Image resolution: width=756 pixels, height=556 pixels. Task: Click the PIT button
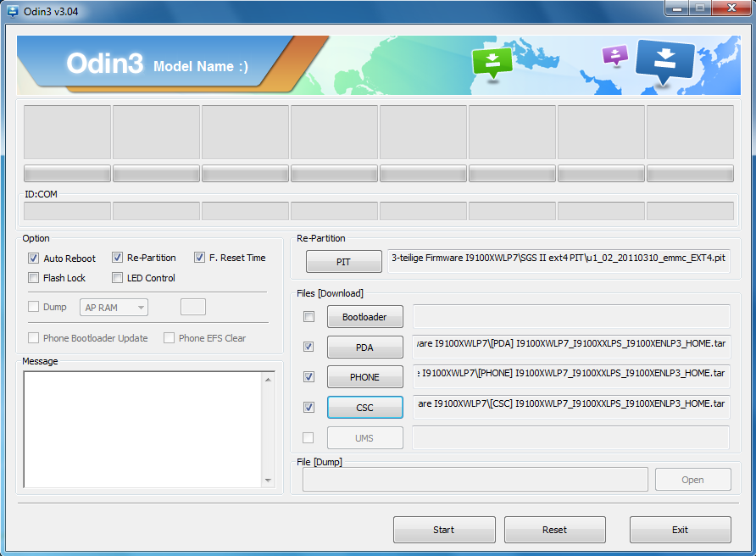pos(344,262)
